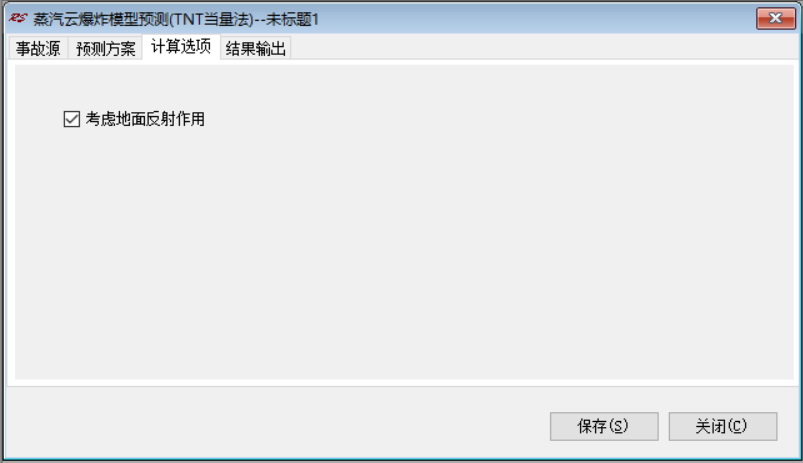Open the system menu from title icon
This screenshot has height=463, width=803.
(x=18, y=18)
